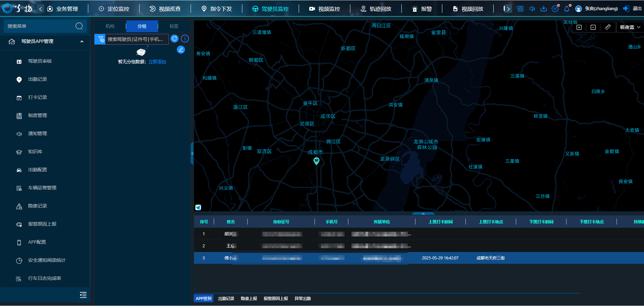Click the map zoom-out minus icon
644x306 pixels.
point(593,27)
